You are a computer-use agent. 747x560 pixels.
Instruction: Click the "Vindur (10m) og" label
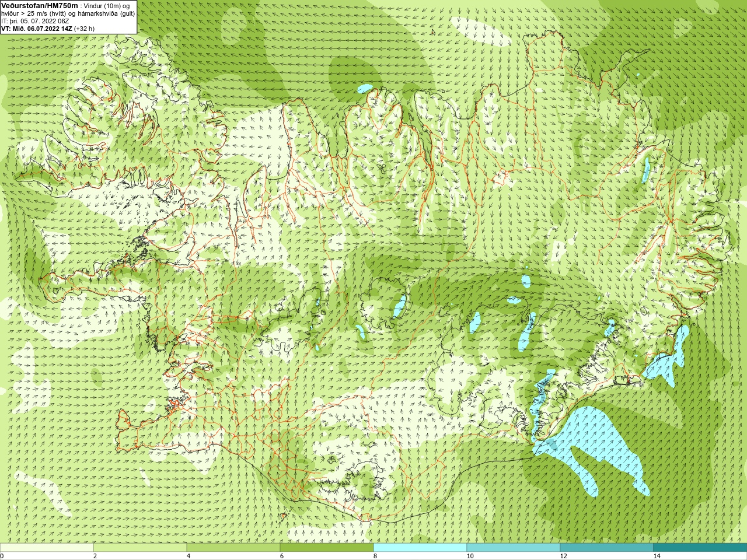107,6
